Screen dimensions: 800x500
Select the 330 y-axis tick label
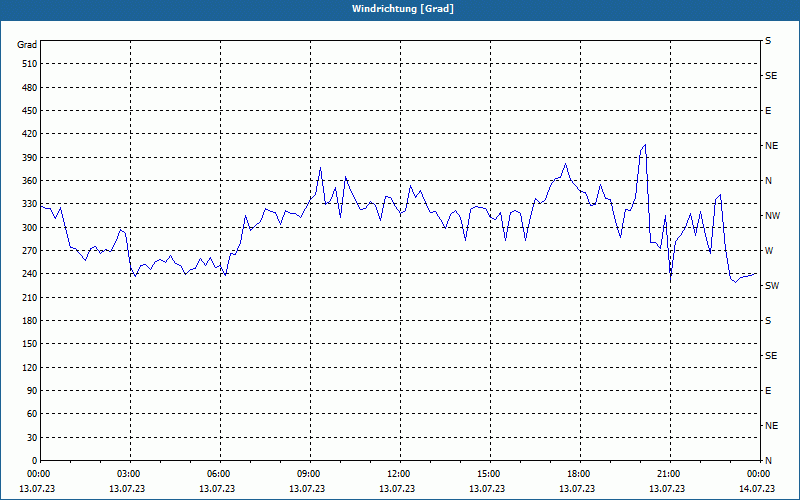point(29,204)
